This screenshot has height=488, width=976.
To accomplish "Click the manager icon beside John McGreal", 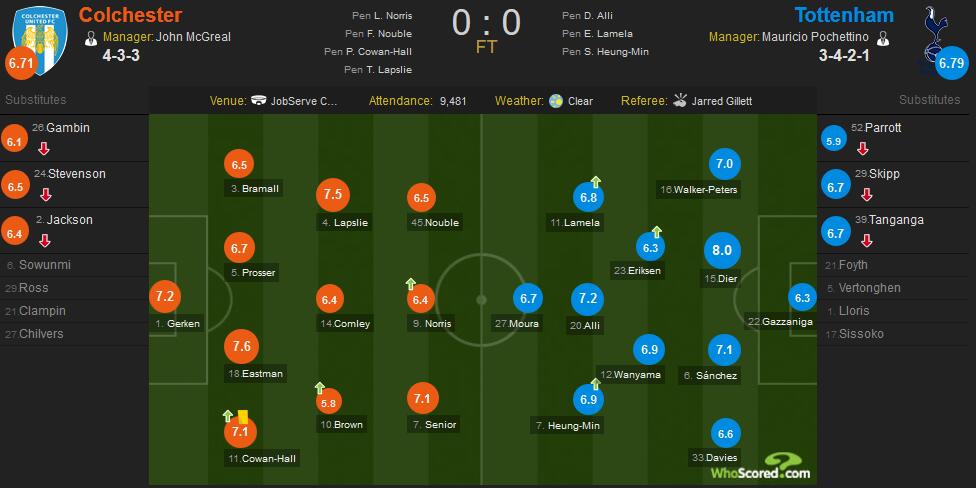I will (91, 38).
